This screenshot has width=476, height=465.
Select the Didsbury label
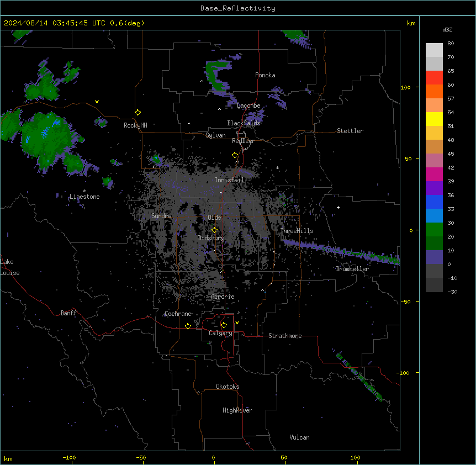pos(211,238)
